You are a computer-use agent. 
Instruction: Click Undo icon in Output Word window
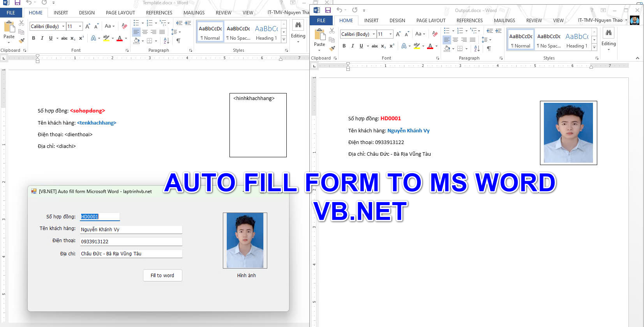(339, 10)
